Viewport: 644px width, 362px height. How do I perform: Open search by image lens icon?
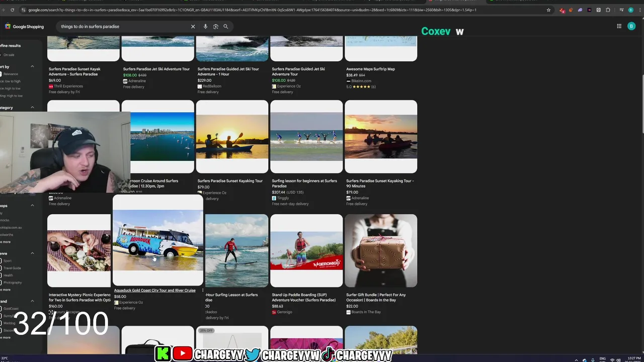coord(215,27)
